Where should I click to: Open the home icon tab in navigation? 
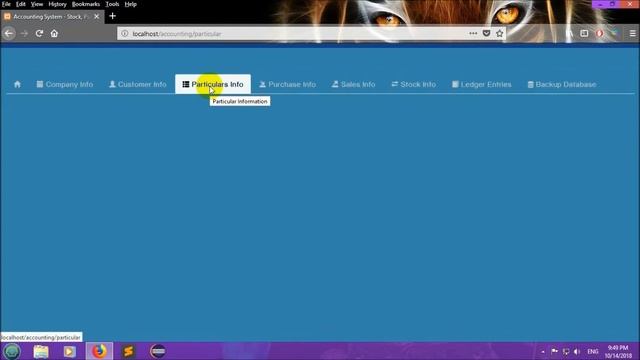point(17,84)
